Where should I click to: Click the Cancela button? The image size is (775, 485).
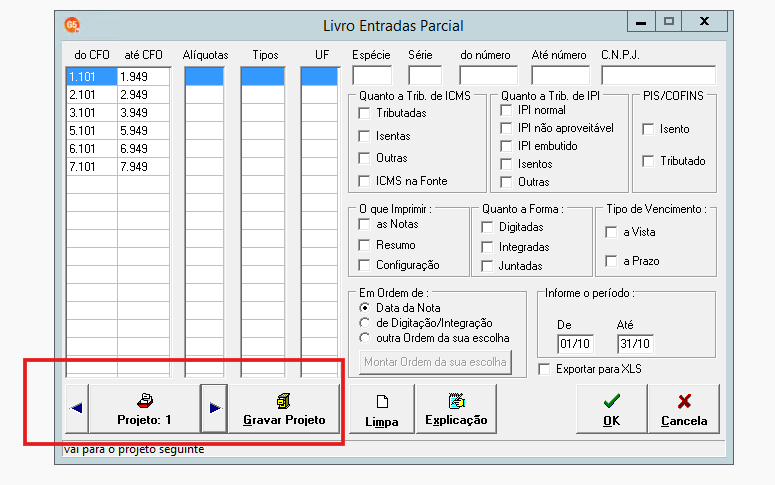pyautogui.click(x=684, y=409)
